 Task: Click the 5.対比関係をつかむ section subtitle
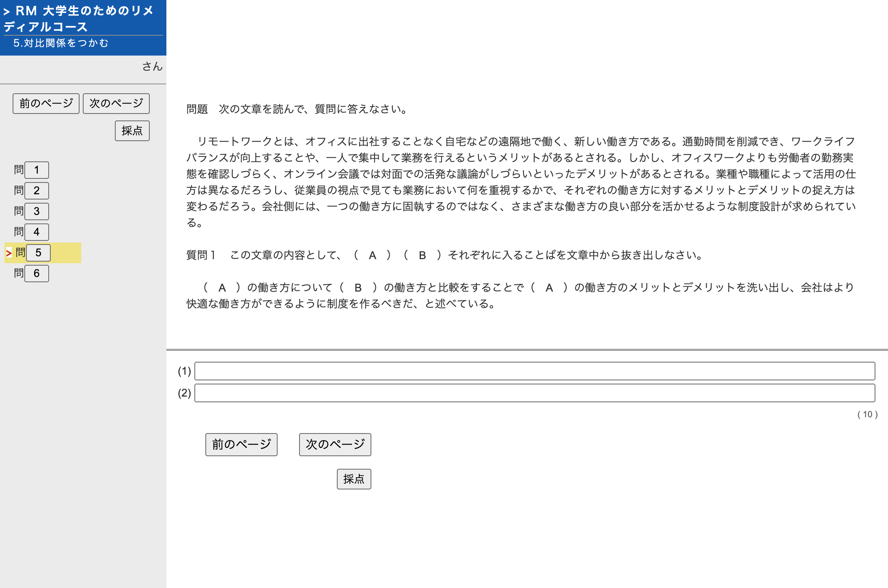(61, 43)
